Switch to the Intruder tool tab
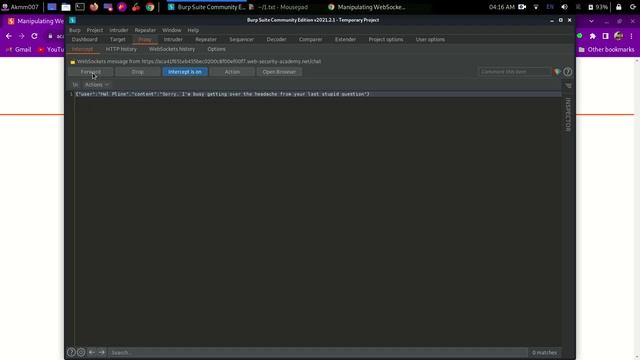Viewport: 640px width, 360px height. (173, 40)
